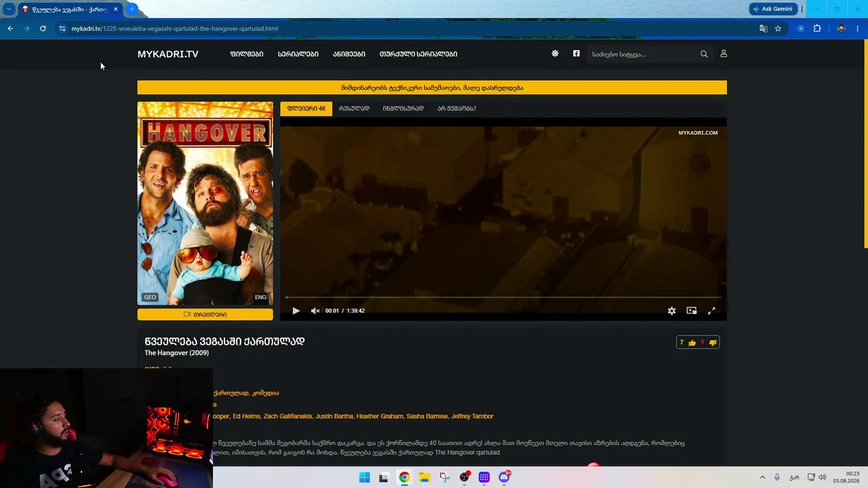Click the Hangover movie poster
The height and width of the screenshot is (488, 868).
click(x=205, y=203)
